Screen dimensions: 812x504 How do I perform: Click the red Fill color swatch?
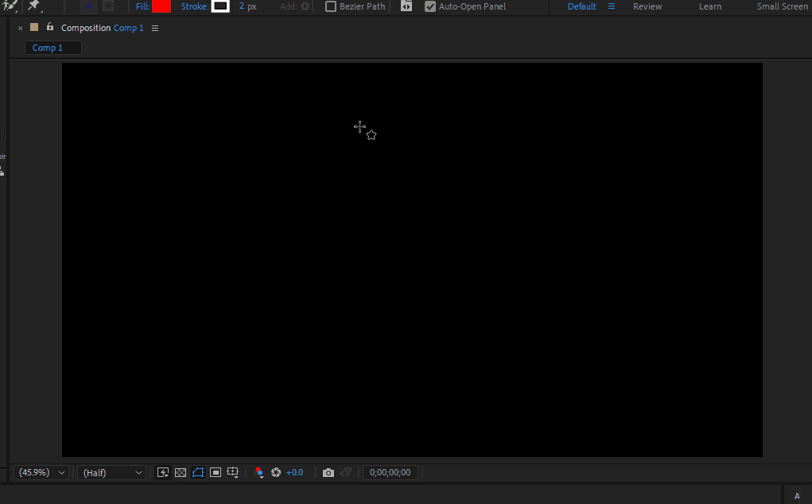click(x=161, y=6)
